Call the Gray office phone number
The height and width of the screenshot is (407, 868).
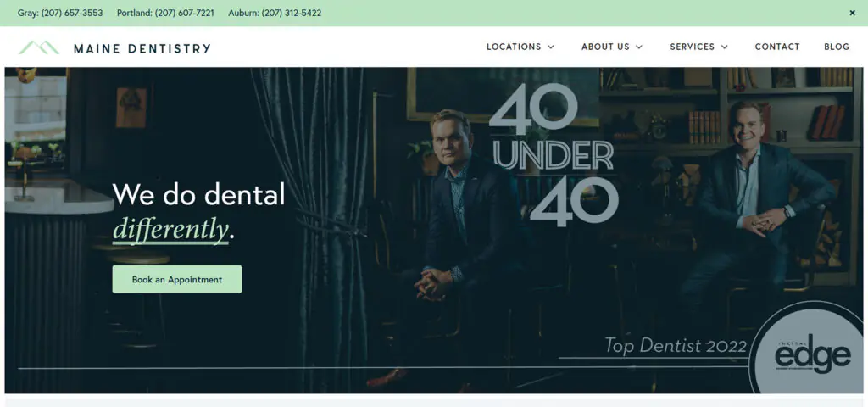pyautogui.click(x=60, y=13)
